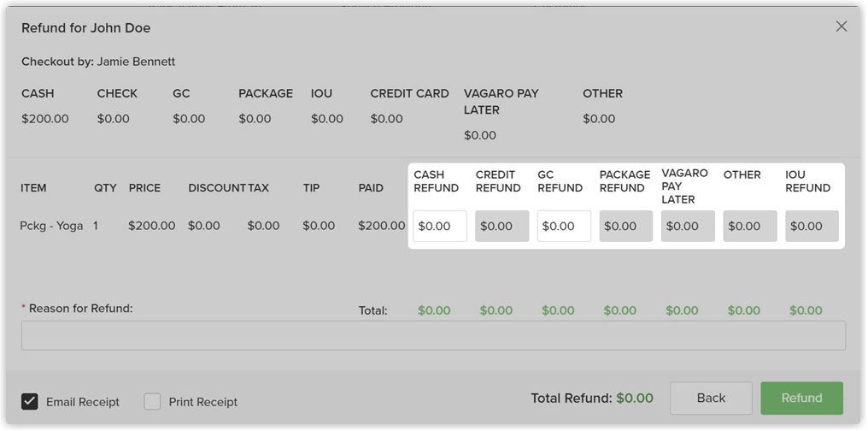Click the Back button
Image resolution: width=868 pixels, height=431 pixels.
711,398
